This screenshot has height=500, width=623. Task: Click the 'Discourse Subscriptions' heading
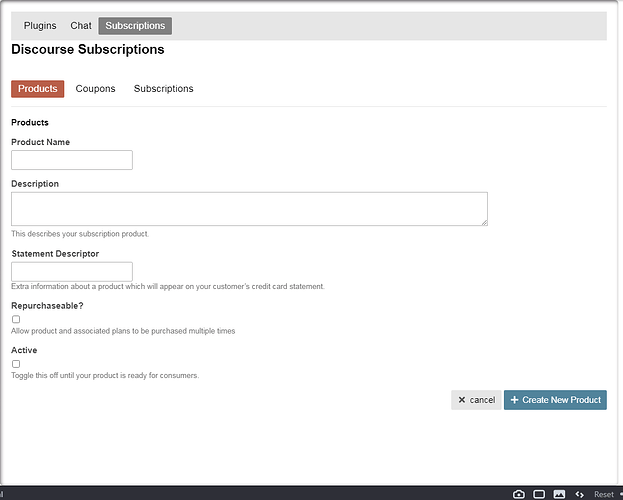click(x=88, y=49)
